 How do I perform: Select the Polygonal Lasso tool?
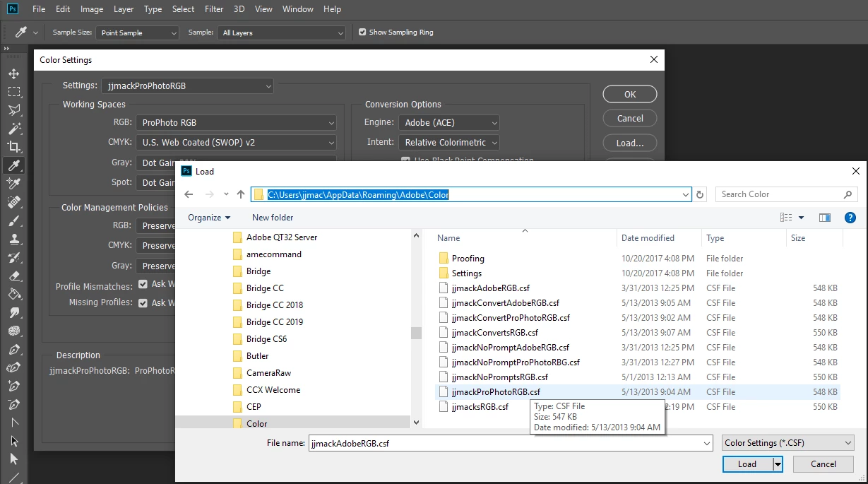pyautogui.click(x=13, y=110)
